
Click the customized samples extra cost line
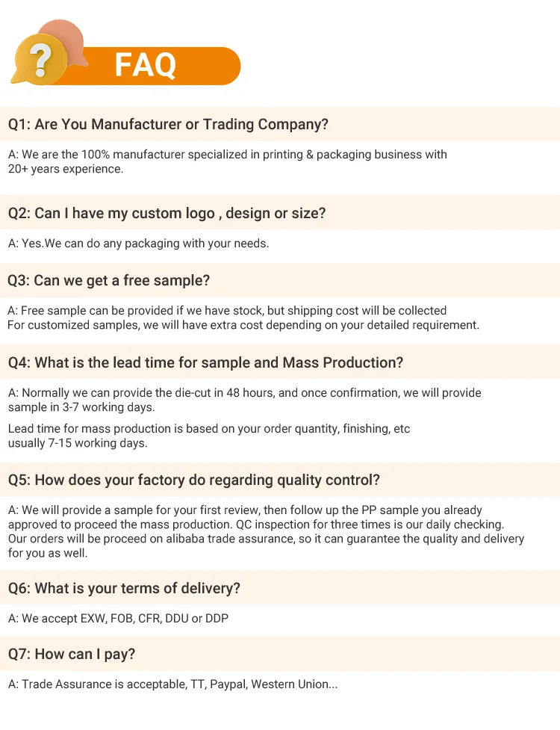click(243, 326)
